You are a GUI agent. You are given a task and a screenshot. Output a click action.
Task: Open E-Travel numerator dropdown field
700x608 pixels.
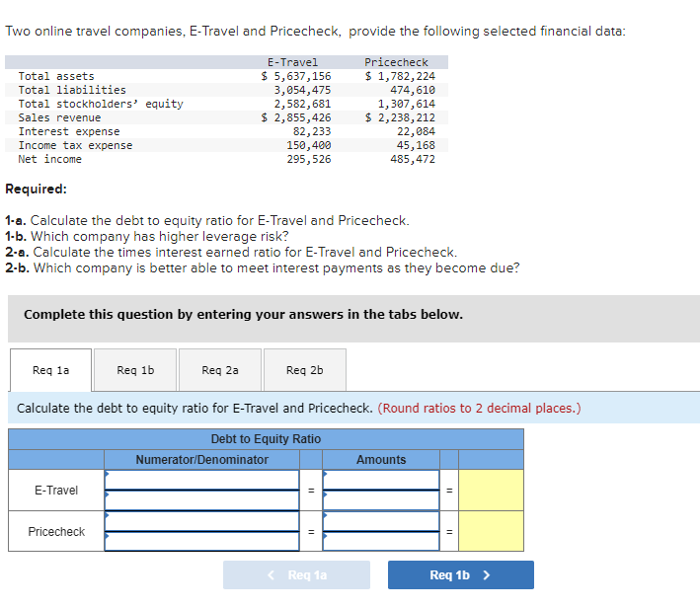(x=201, y=480)
